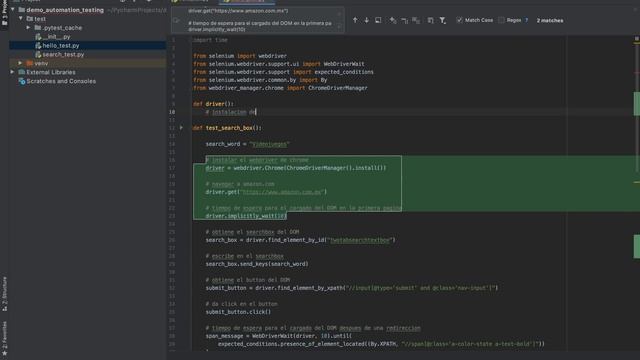Click "from selenium import webdriver" line
The image size is (640, 360).
pyautogui.click(x=240, y=56)
